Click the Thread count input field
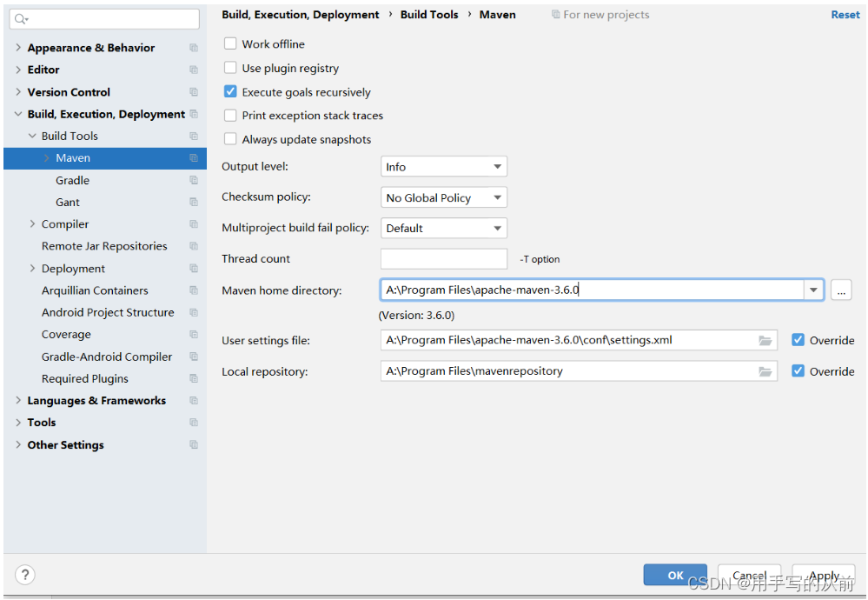Image resolution: width=868 pixels, height=600 pixels. coord(443,259)
